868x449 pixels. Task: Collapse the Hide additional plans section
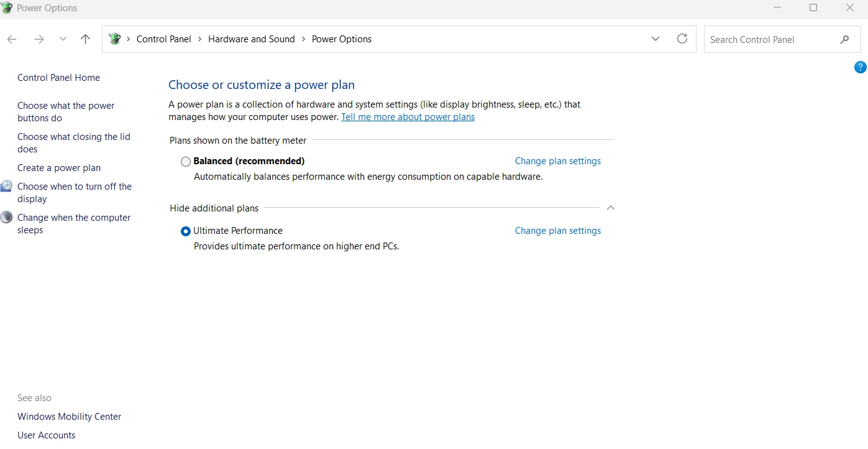click(x=611, y=208)
